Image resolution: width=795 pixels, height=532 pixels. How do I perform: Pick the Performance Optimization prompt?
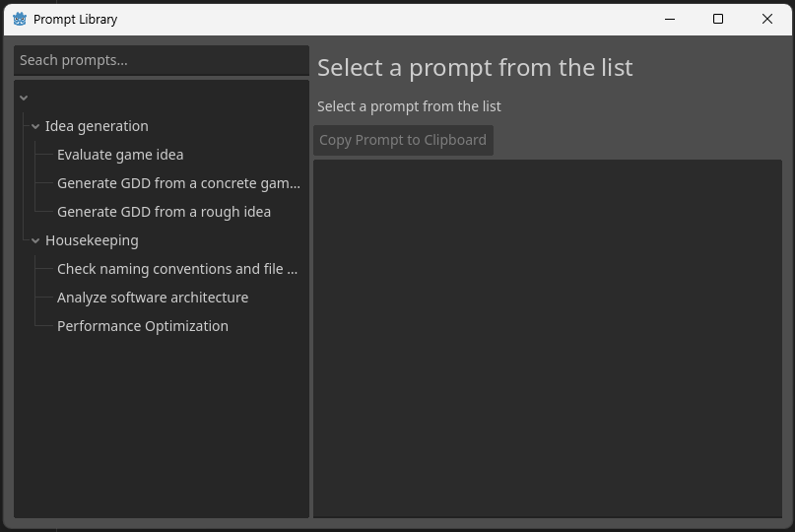[143, 326]
